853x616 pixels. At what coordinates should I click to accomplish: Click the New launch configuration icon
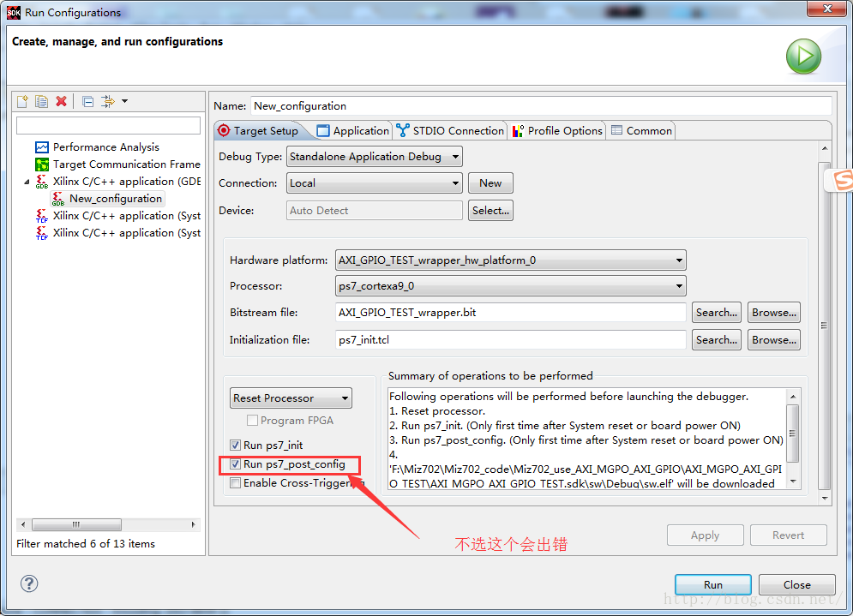click(x=23, y=101)
